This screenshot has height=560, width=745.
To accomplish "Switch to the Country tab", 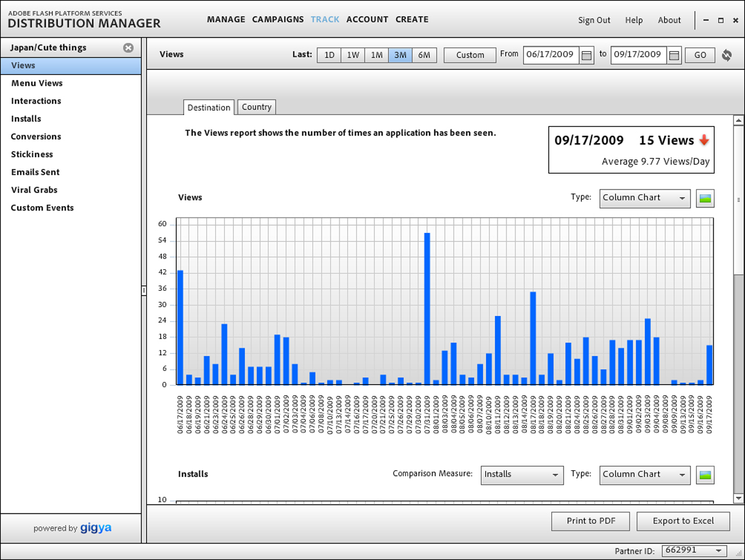I will [x=256, y=107].
